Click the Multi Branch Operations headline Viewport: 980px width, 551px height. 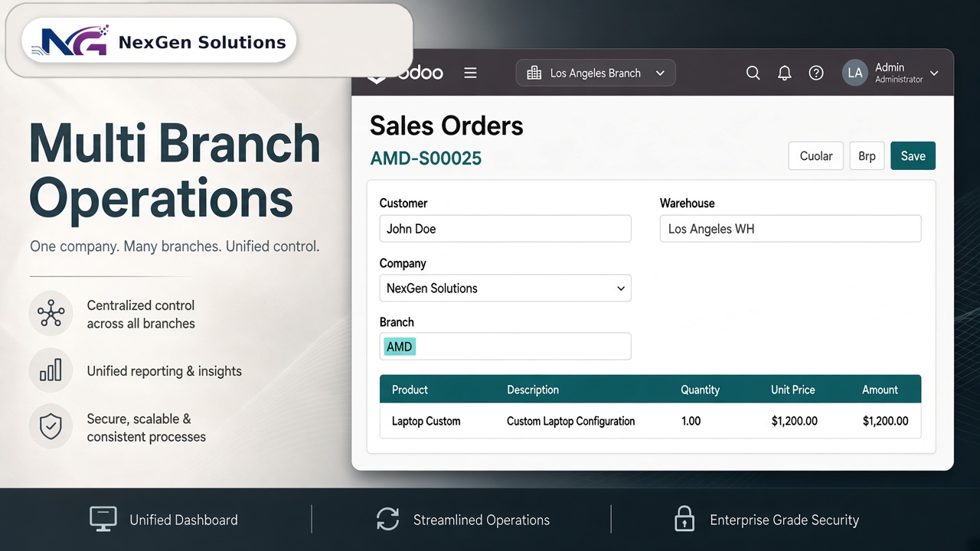point(175,171)
